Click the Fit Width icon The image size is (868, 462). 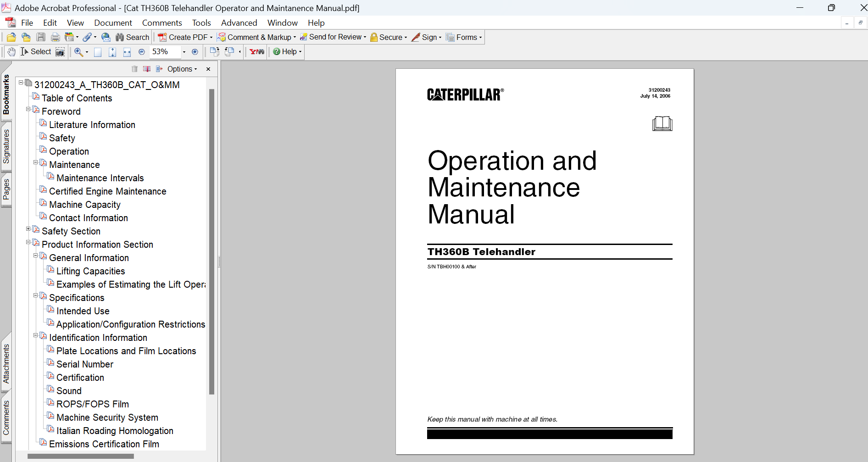pos(127,52)
